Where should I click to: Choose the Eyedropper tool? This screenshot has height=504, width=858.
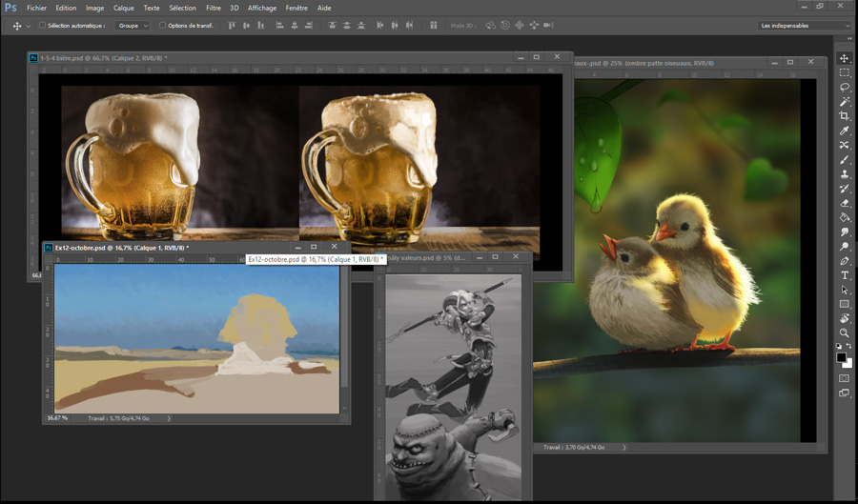(x=845, y=131)
